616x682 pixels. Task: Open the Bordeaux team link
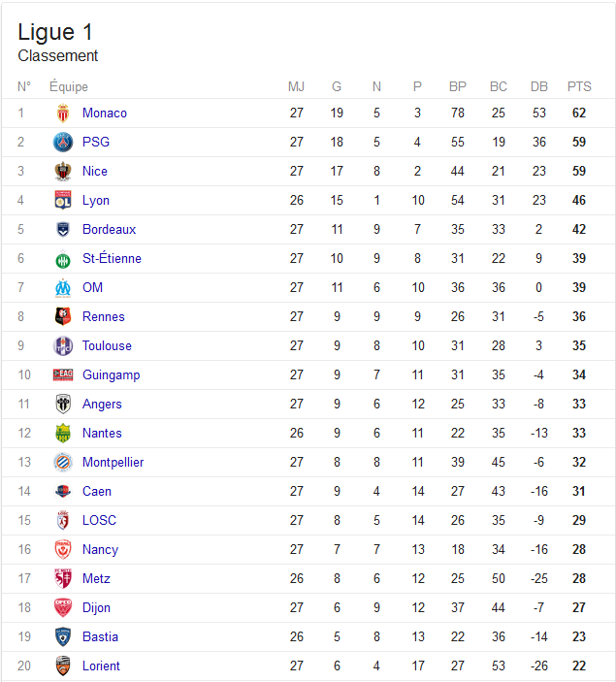[x=110, y=229]
